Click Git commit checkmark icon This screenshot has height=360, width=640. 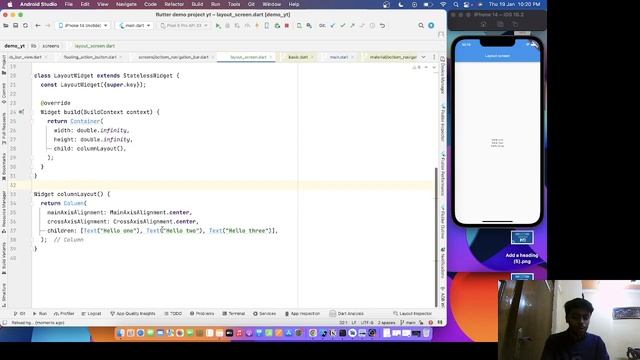[343, 25]
